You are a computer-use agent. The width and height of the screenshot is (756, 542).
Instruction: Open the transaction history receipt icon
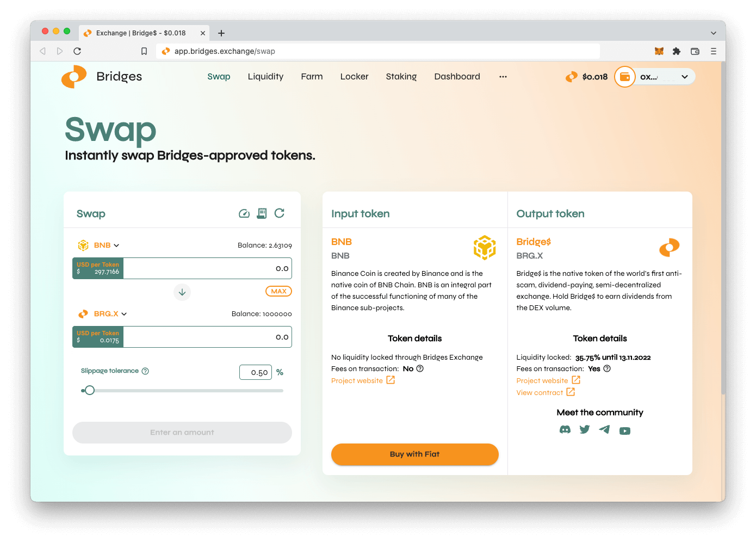[262, 213]
